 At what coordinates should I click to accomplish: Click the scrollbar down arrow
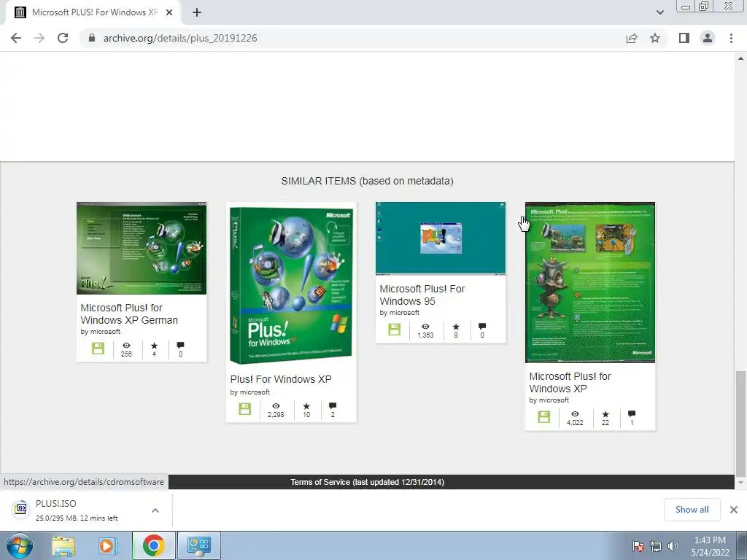(740, 483)
